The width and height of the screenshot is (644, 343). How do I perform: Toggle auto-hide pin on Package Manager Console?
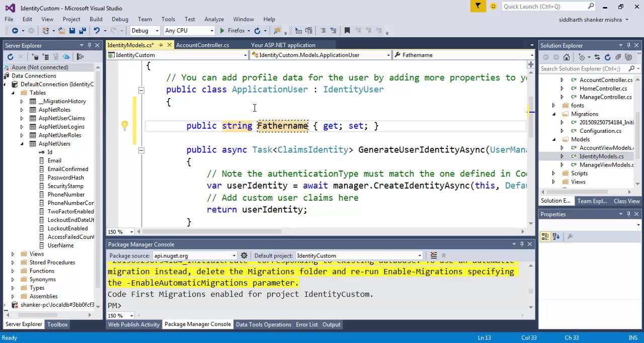[521, 244]
